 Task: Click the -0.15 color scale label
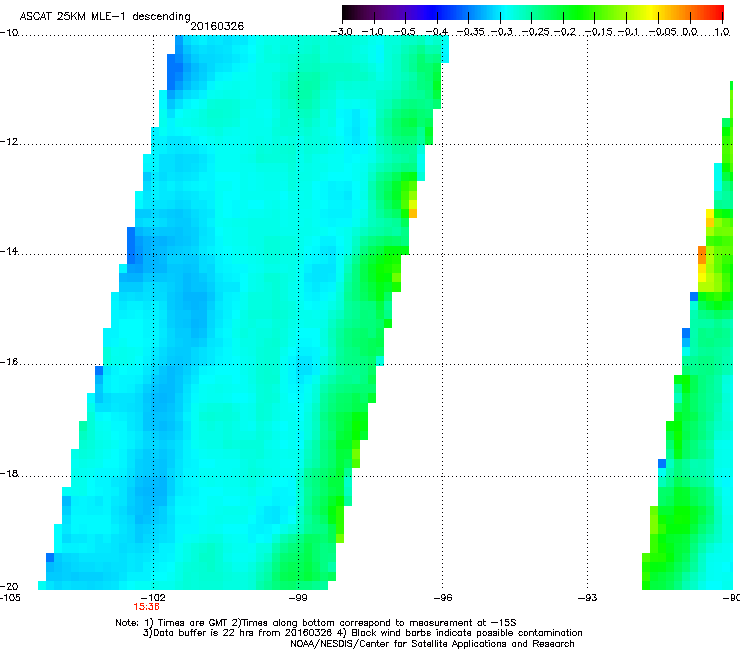598,32
